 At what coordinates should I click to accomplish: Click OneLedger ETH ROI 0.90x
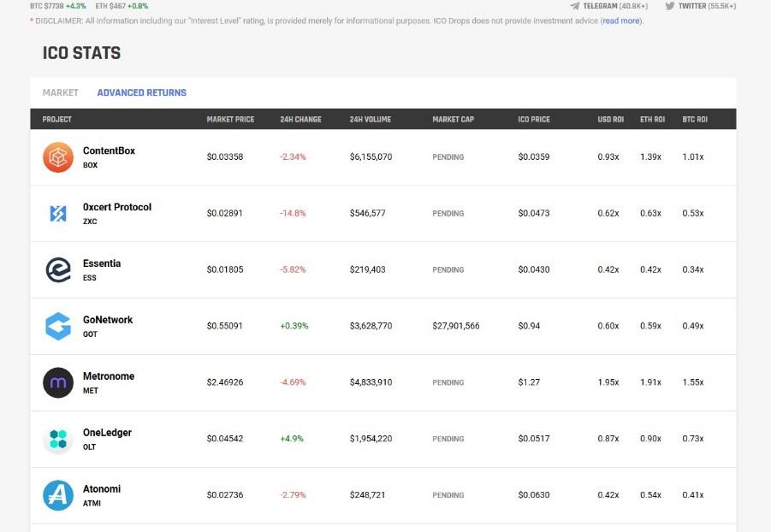pos(650,439)
